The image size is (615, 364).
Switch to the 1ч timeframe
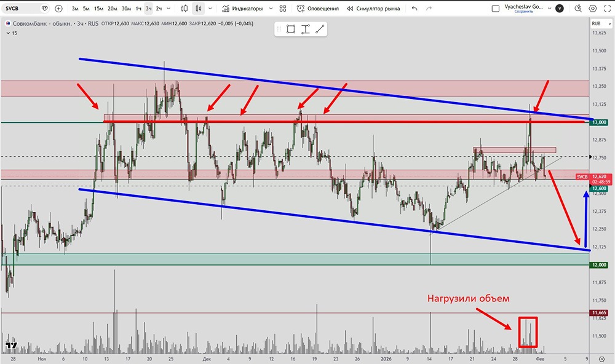tap(138, 8)
